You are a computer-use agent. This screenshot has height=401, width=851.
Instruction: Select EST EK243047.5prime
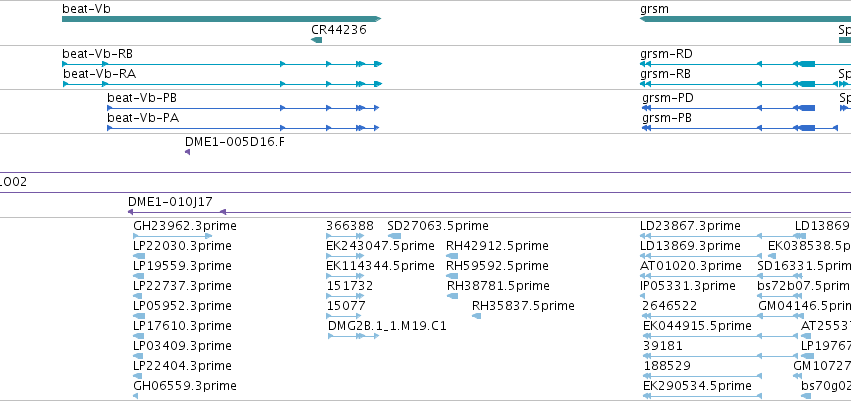pyautogui.click(x=344, y=256)
